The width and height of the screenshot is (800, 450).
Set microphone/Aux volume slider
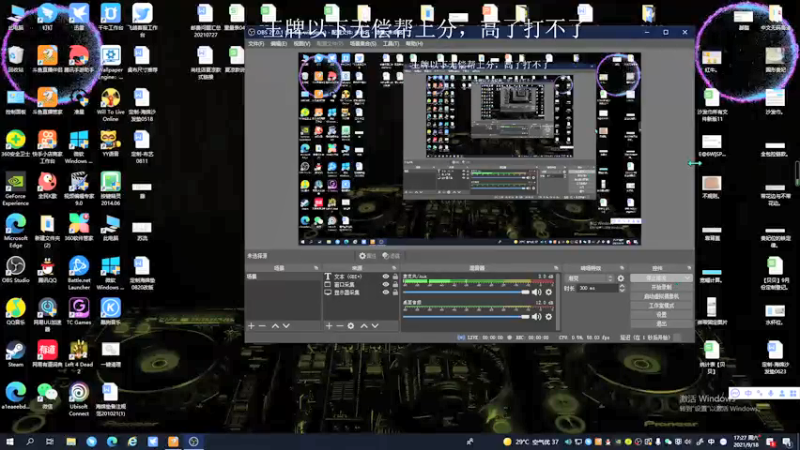pos(466,292)
